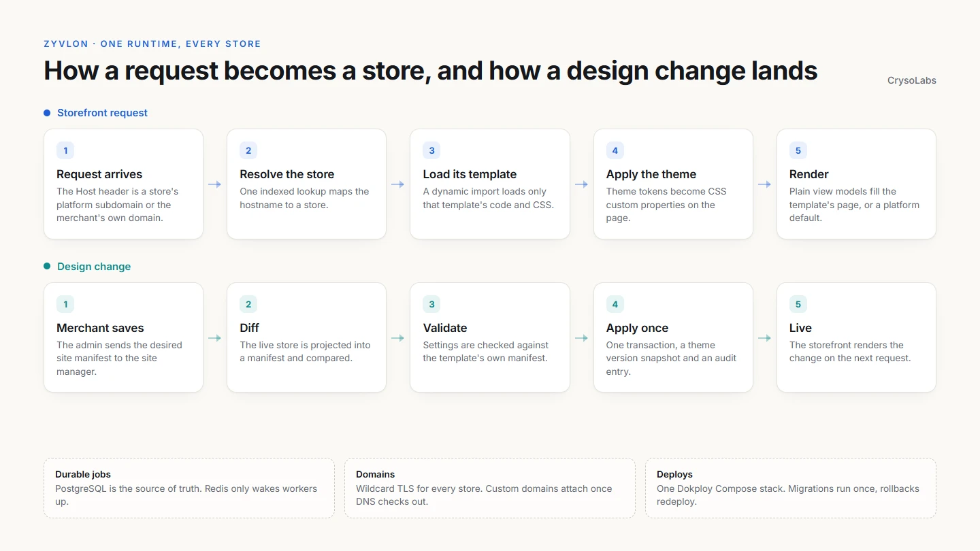Viewport: 980px width, 551px height.
Task: Click the number badge on the "Render" card
Action: coord(798,150)
